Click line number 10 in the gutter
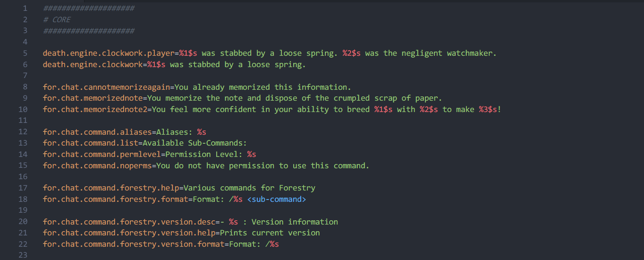 click(23, 109)
